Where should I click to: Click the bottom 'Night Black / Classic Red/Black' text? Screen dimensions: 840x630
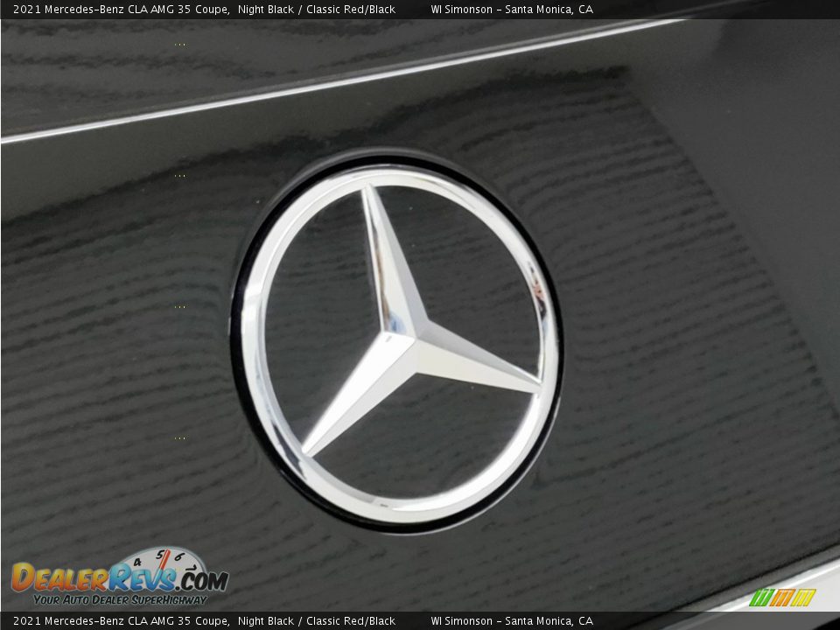[317, 621]
